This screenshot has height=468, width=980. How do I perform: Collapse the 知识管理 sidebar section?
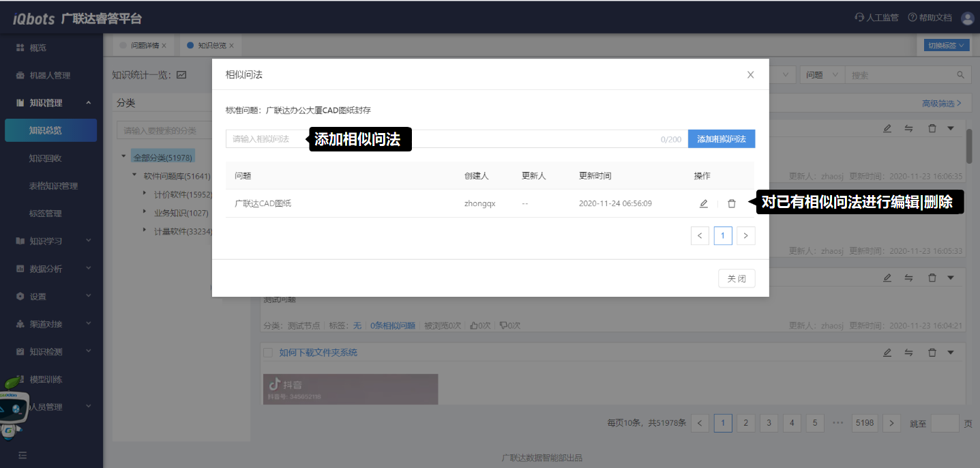point(89,103)
